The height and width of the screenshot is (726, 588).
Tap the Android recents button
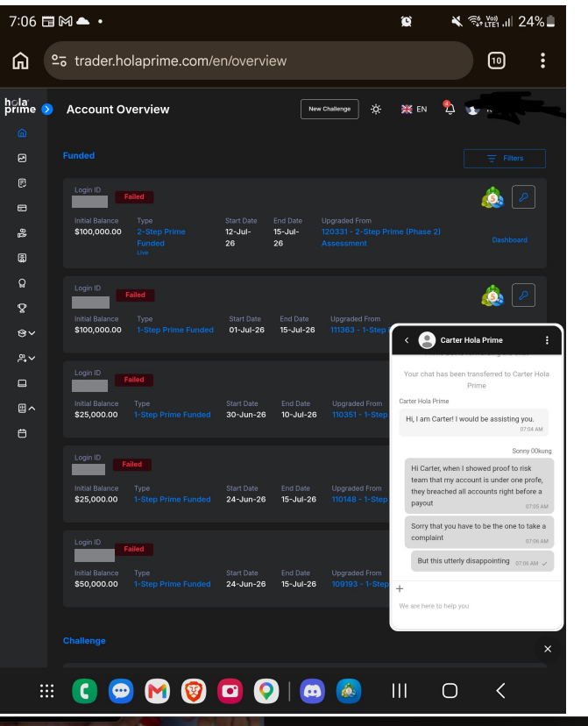[x=400, y=691]
